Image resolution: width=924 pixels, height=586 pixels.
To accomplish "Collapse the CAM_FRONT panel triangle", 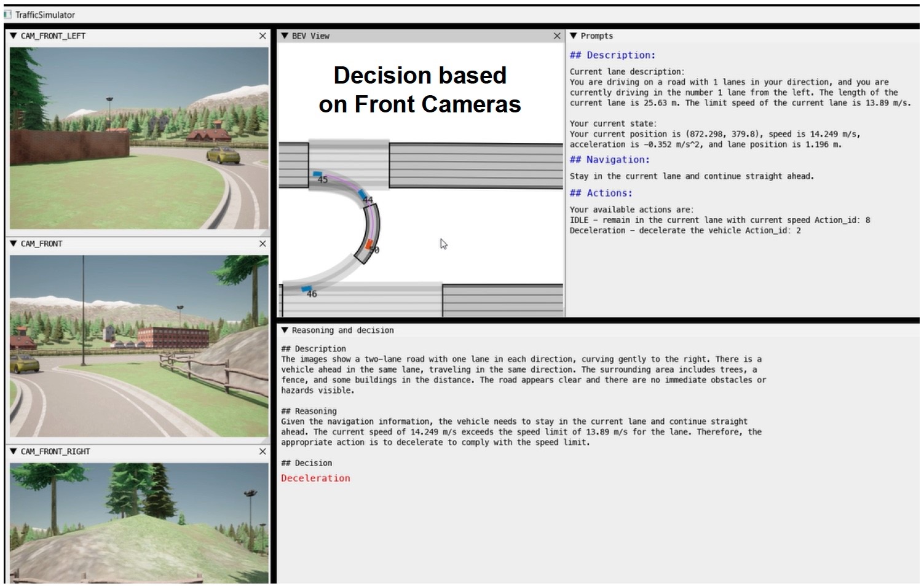I will pos(13,244).
